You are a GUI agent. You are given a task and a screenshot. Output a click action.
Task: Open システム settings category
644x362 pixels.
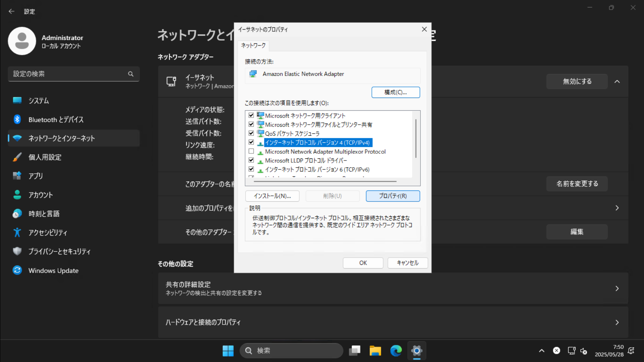coord(74,101)
